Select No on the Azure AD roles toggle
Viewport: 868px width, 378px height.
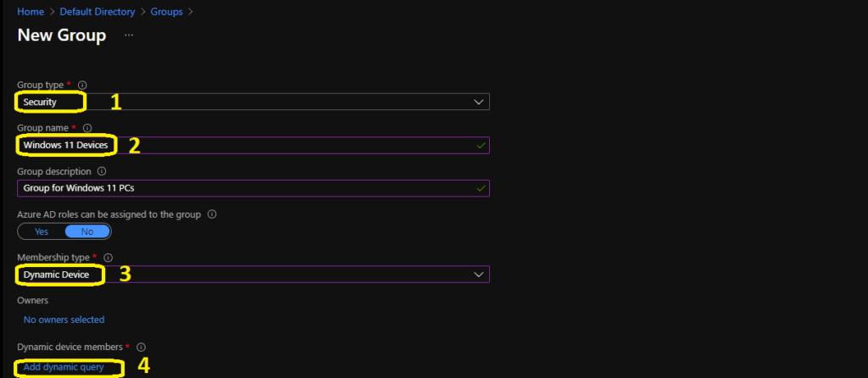click(x=87, y=231)
